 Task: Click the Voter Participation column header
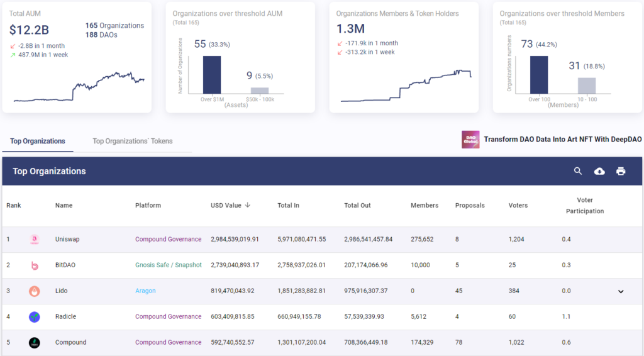(585, 205)
